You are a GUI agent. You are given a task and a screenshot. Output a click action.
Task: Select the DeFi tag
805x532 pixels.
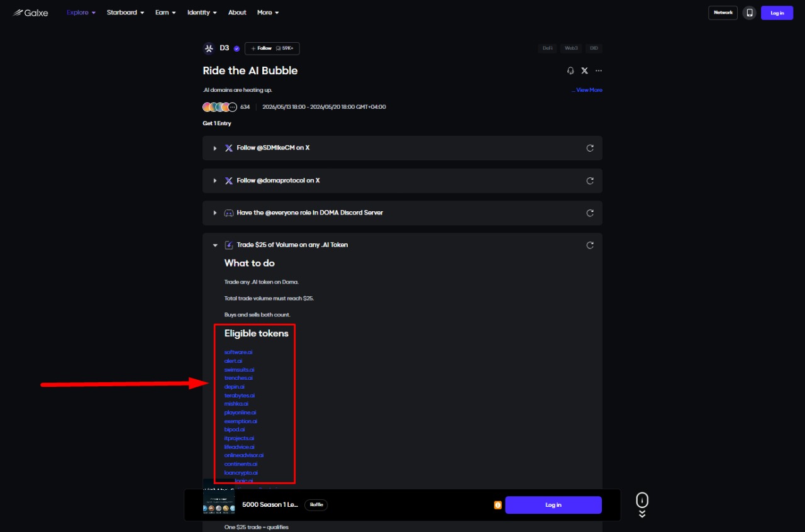pos(548,48)
